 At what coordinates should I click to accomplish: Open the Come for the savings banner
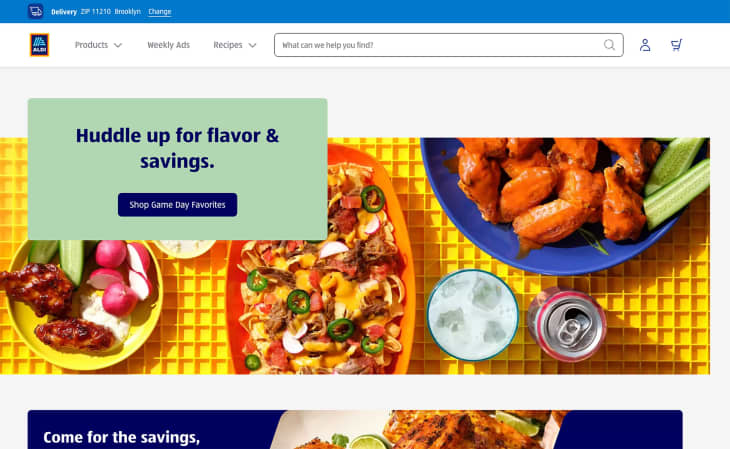(x=355, y=429)
